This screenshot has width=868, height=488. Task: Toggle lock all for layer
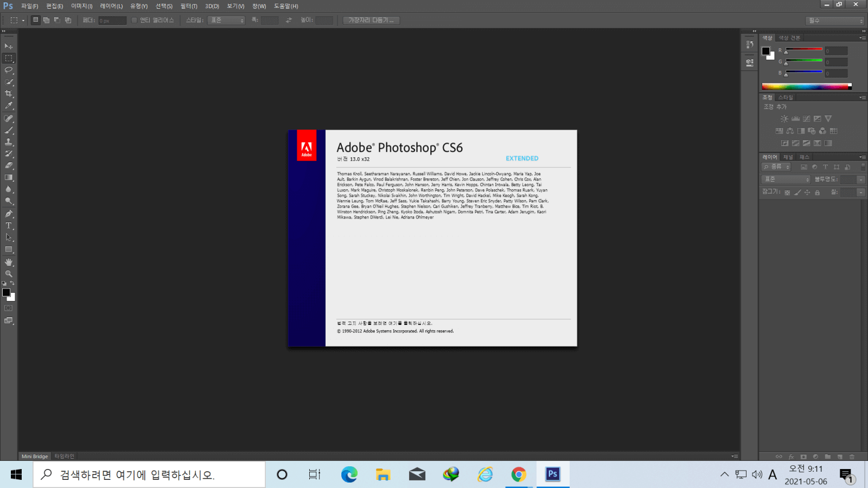(817, 192)
